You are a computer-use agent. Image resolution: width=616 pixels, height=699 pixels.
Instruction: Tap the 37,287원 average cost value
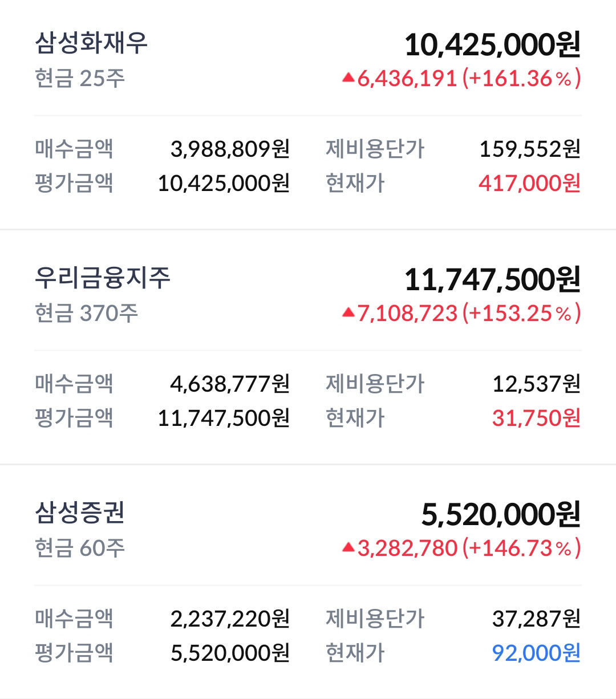(x=536, y=619)
